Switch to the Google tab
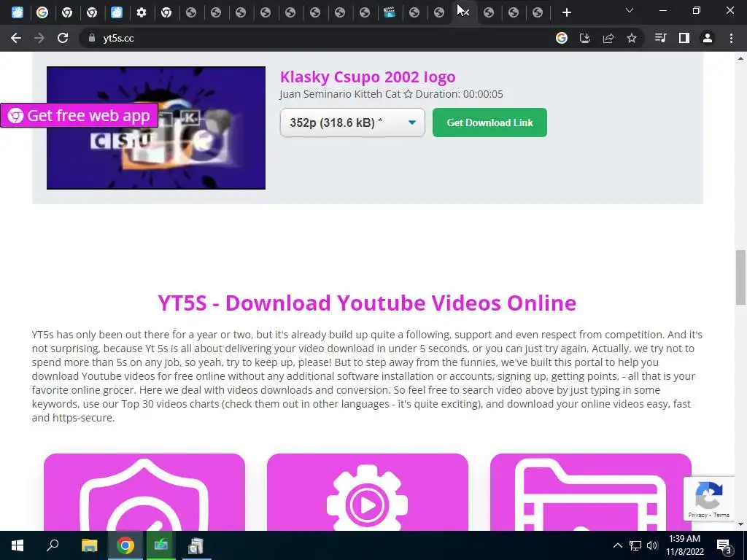This screenshot has width=747, height=560. pyautogui.click(x=42, y=12)
